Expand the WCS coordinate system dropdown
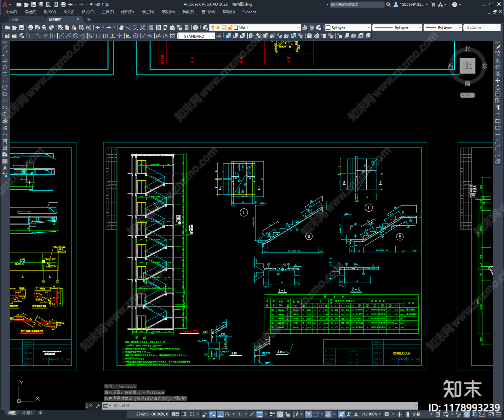 467,95
